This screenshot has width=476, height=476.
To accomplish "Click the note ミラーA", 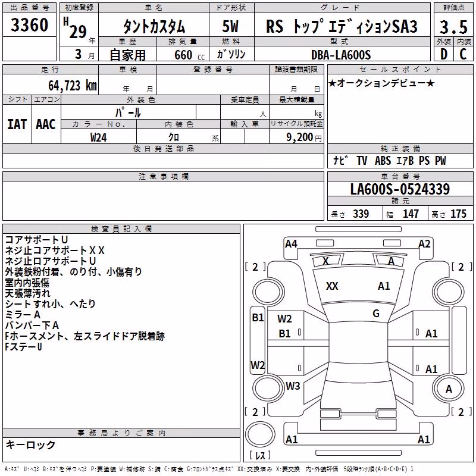I will tap(23, 315).
